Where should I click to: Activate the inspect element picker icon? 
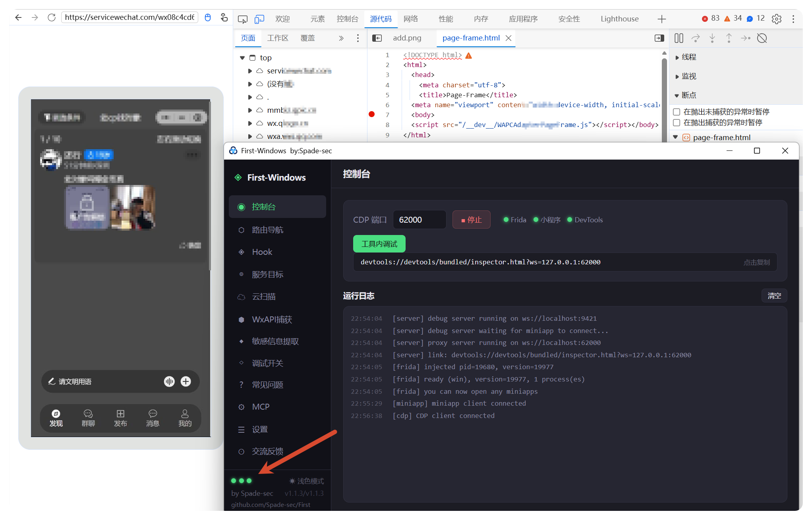[243, 19]
